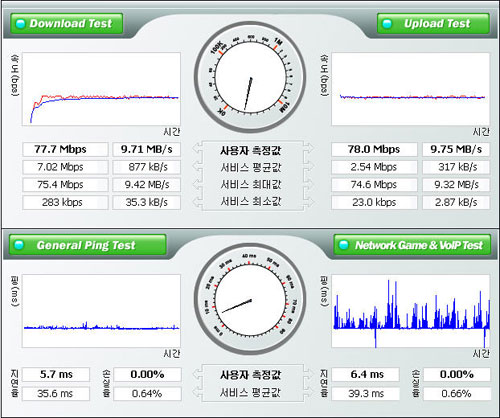
Task: Select the 0.64% loss rate value
Action: [147, 394]
